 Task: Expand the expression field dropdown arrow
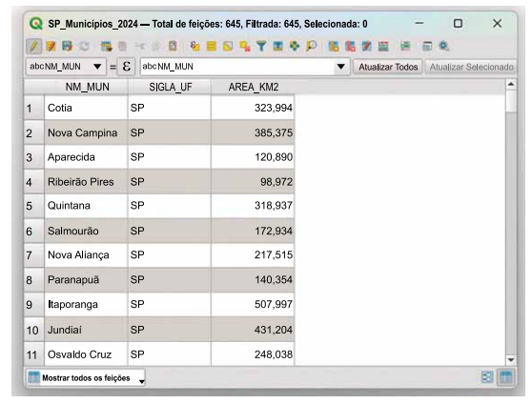click(x=341, y=67)
